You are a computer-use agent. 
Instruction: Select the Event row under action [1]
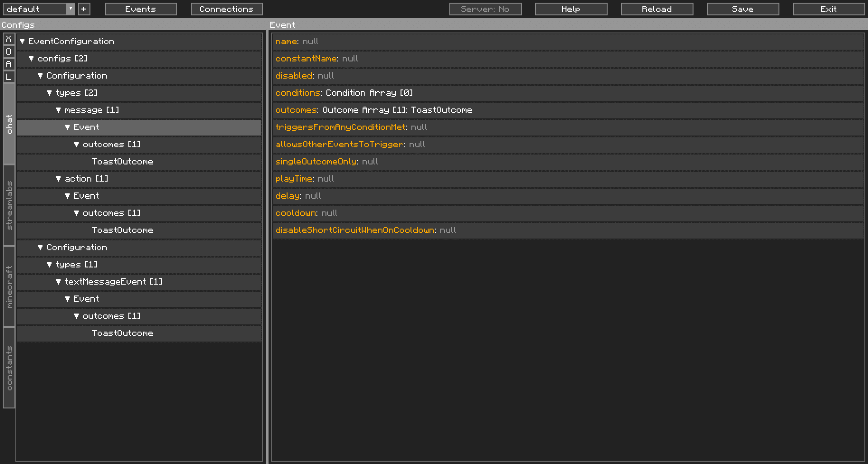pyautogui.click(x=139, y=196)
